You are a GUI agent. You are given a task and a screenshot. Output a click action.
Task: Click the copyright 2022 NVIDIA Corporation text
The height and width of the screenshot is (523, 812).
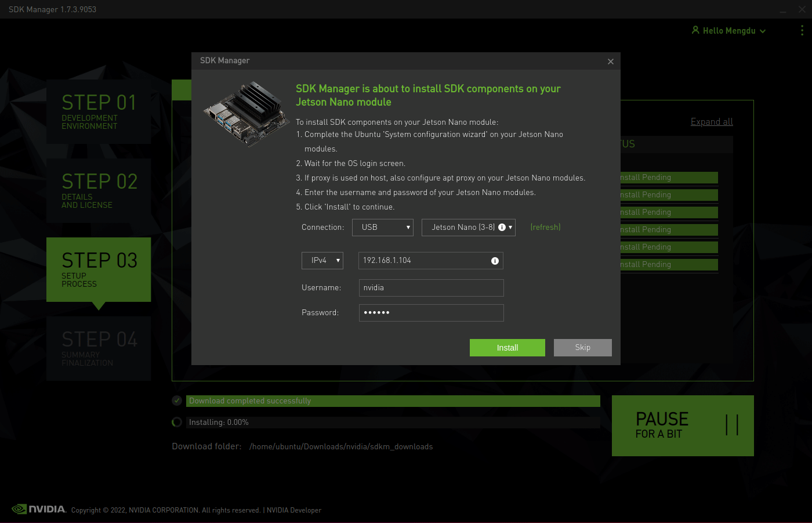pyautogui.click(x=166, y=510)
